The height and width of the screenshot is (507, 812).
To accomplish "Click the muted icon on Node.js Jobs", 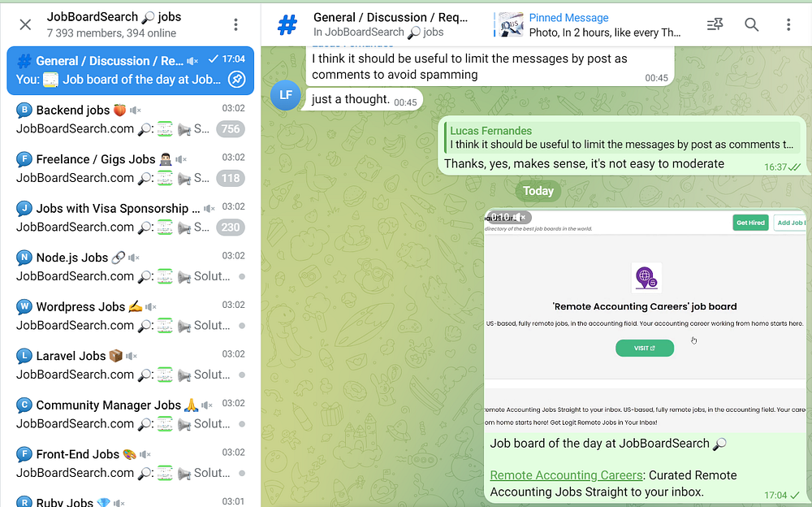I will coord(134,258).
